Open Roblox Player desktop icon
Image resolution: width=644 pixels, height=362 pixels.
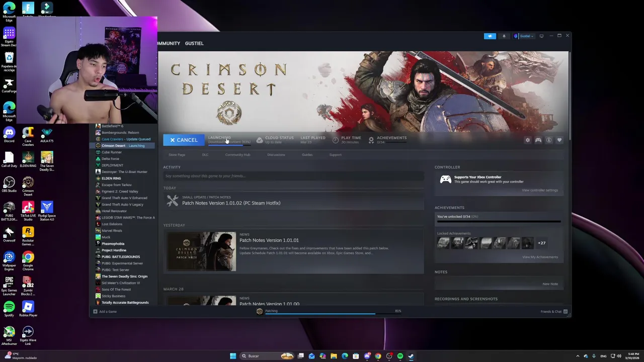coord(28,308)
